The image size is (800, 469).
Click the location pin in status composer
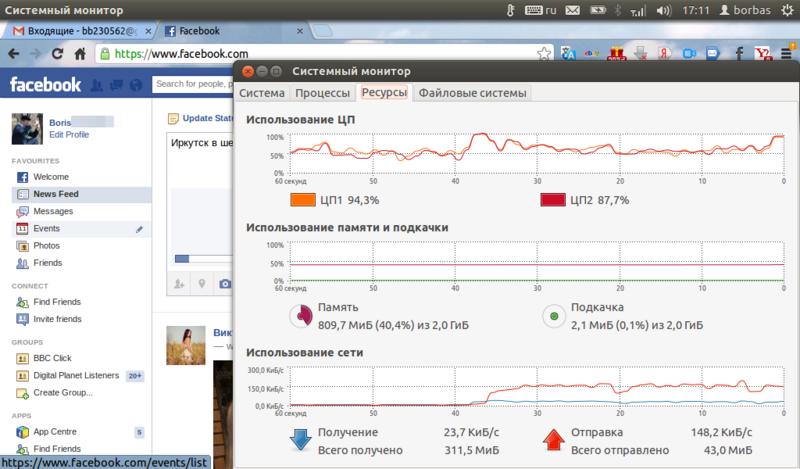[202, 284]
